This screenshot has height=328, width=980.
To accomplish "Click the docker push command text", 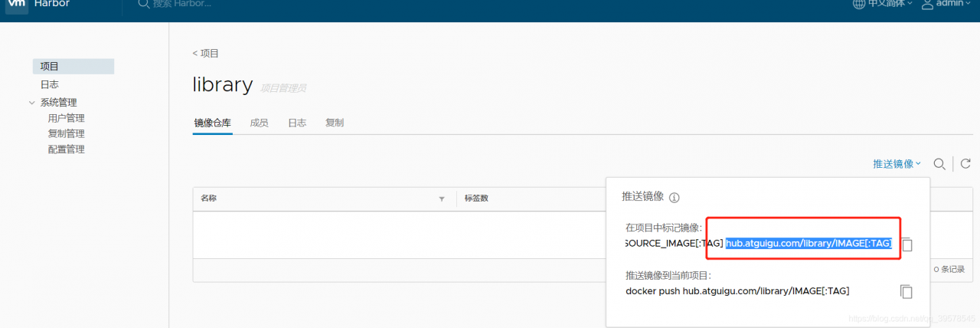I will pos(737,290).
